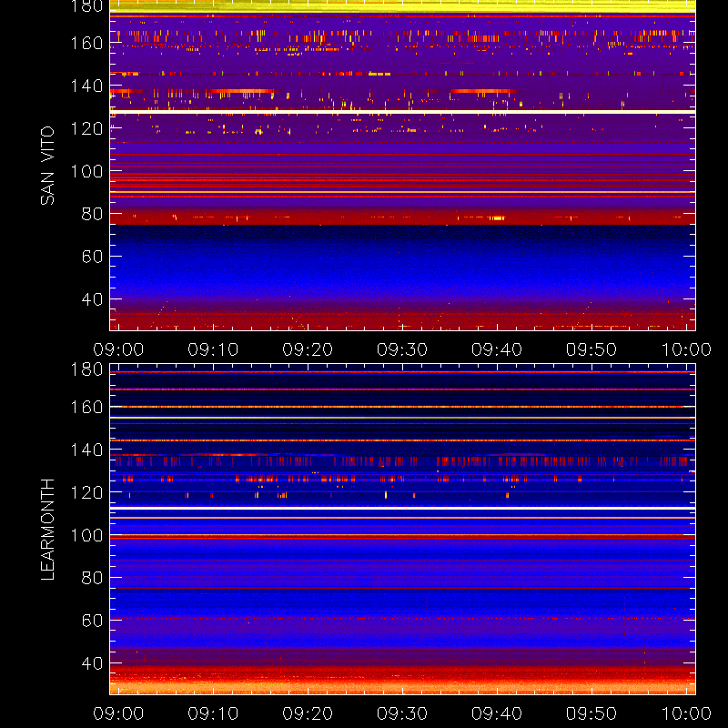The image size is (728, 728).
Task: Click 09:30 time label under San Vito plot
Action: pyautogui.click(x=402, y=349)
